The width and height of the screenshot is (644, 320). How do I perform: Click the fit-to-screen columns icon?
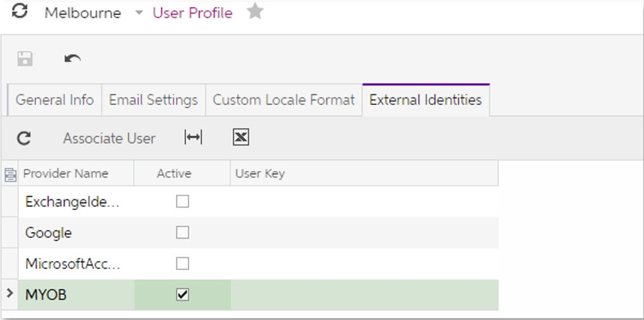[193, 138]
